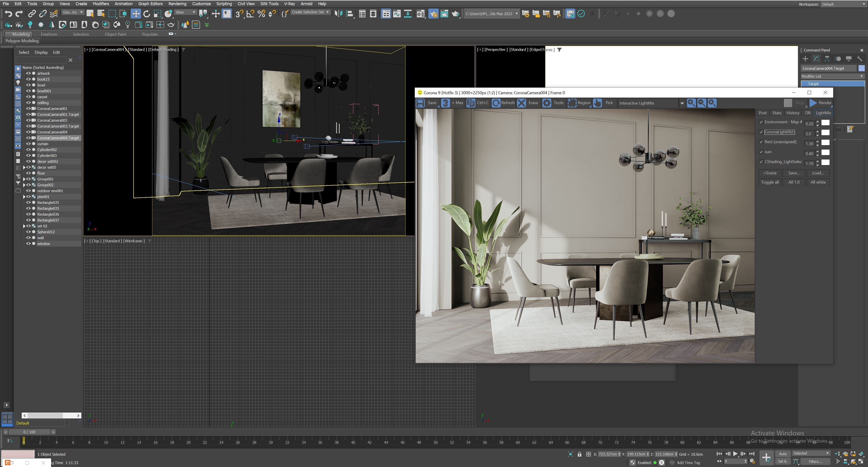Image resolution: width=868 pixels, height=467 pixels.
Task: Click the All 1.0 LightMix button
Action: (794, 182)
